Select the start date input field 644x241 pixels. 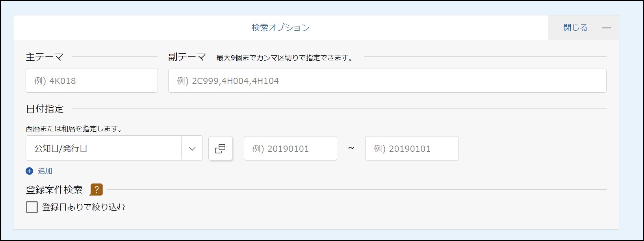coord(290,149)
